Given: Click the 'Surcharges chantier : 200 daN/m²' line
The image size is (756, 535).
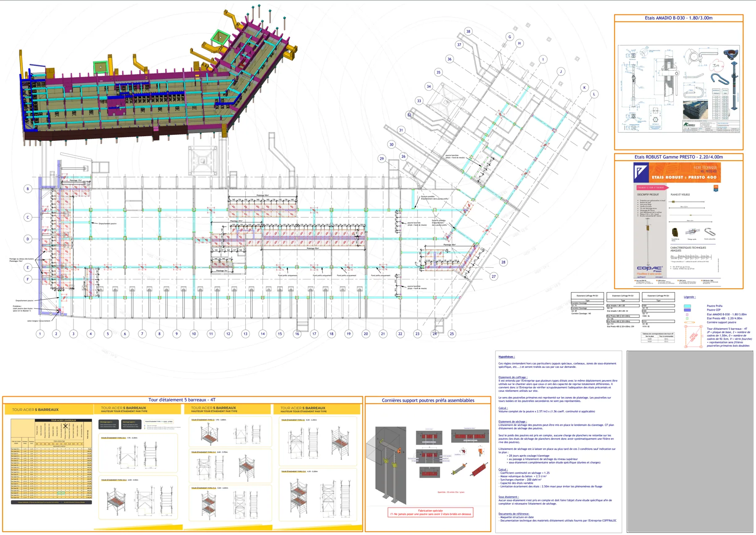Looking at the screenshot, I should click(x=521, y=480).
